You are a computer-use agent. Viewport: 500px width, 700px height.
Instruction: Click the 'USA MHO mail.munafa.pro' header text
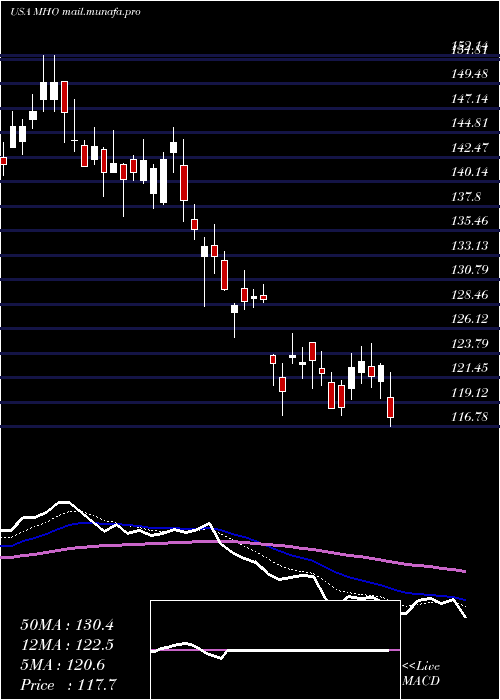pos(75,12)
